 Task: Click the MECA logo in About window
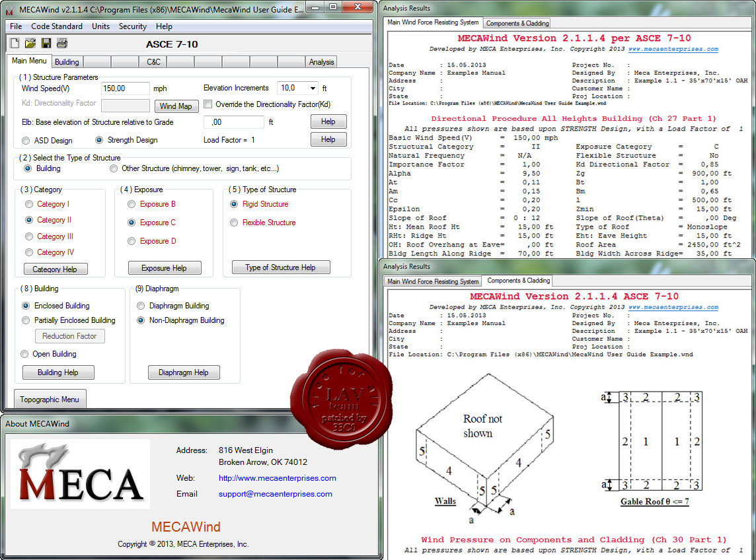[x=80, y=474]
